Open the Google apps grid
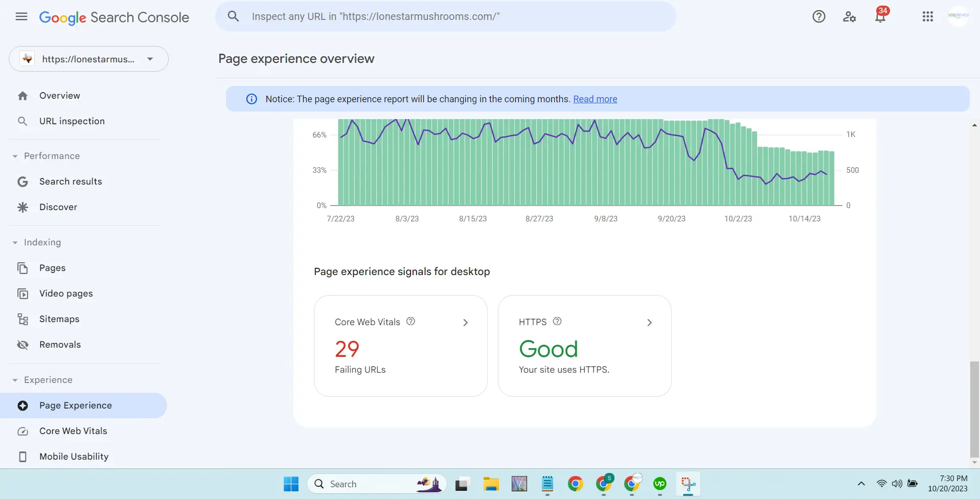 tap(927, 17)
